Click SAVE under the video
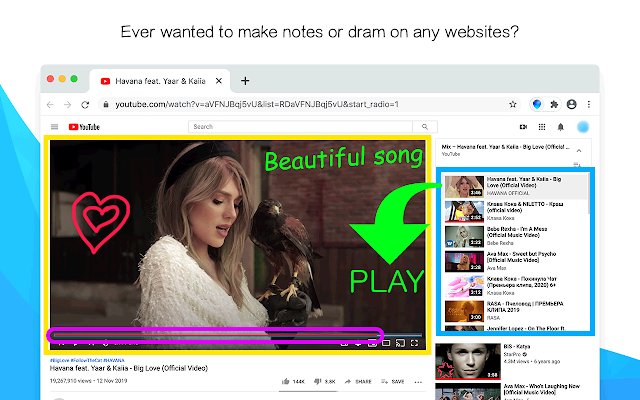This screenshot has width=640, height=400. [x=393, y=382]
